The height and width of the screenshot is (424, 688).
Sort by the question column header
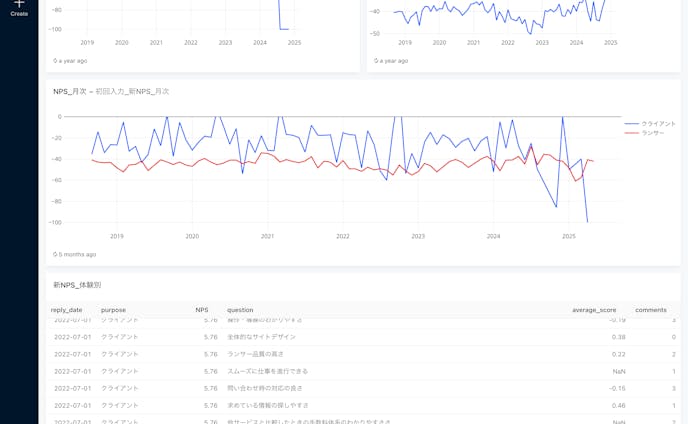click(240, 310)
